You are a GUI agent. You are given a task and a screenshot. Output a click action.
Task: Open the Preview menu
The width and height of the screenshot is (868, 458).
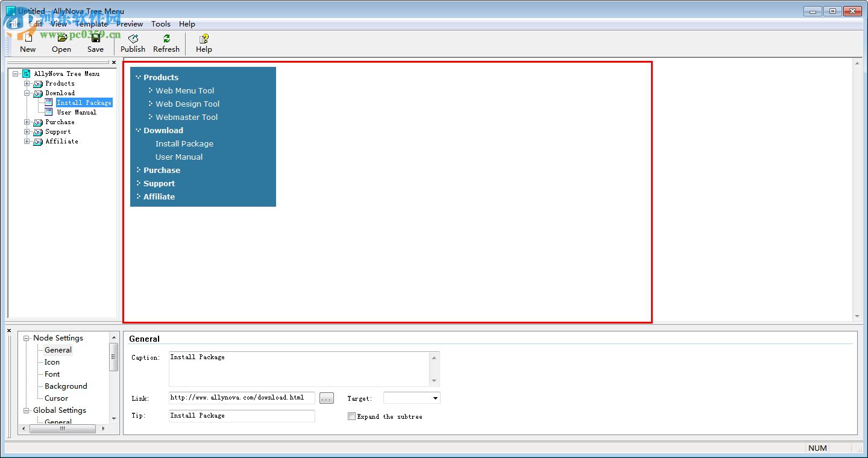(130, 24)
